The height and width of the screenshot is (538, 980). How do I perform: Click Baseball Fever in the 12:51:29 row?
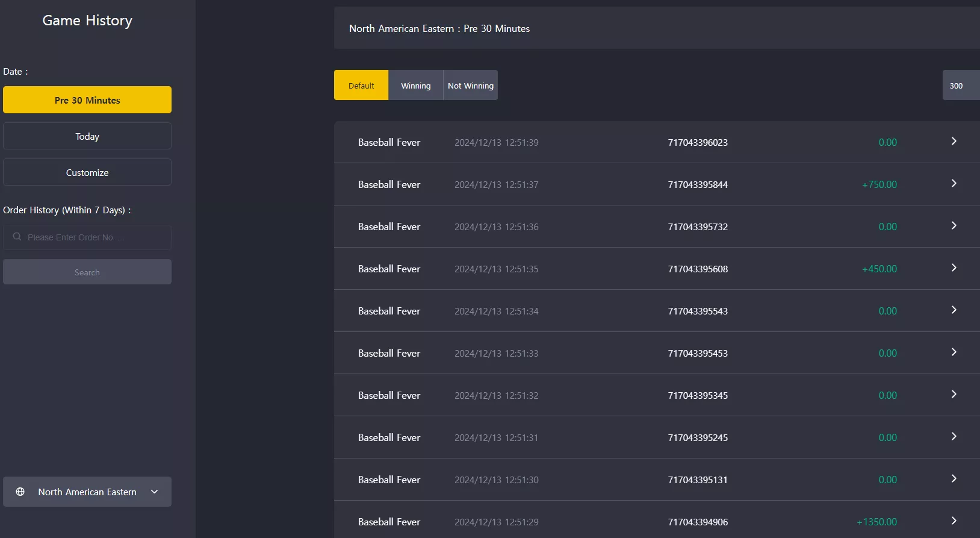[389, 522]
